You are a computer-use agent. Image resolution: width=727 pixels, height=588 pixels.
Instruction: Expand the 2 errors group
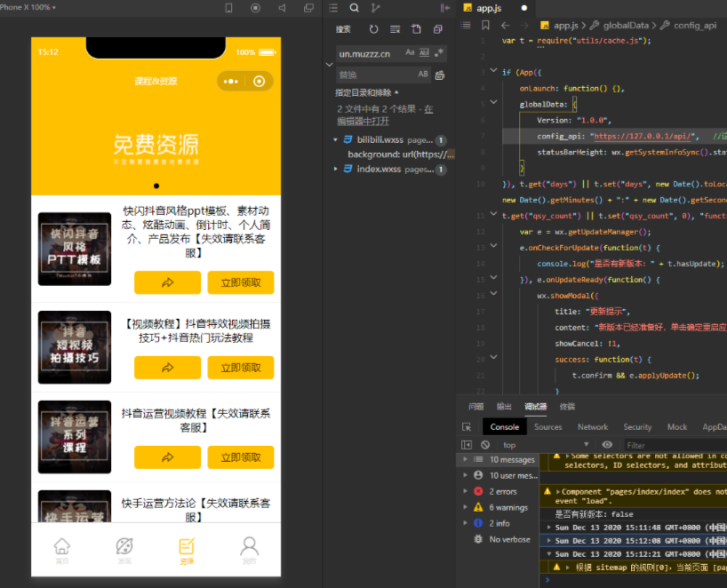click(x=465, y=491)
